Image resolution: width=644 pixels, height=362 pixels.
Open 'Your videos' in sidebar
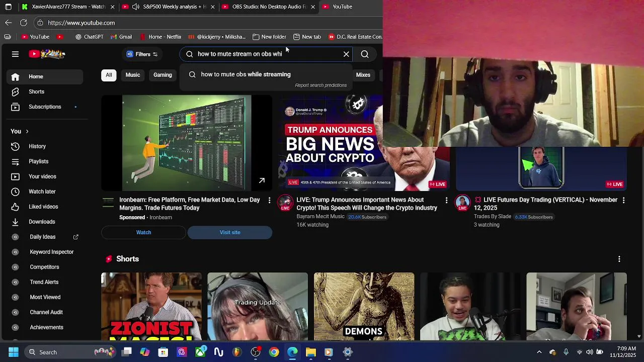[x=44, y=176]
